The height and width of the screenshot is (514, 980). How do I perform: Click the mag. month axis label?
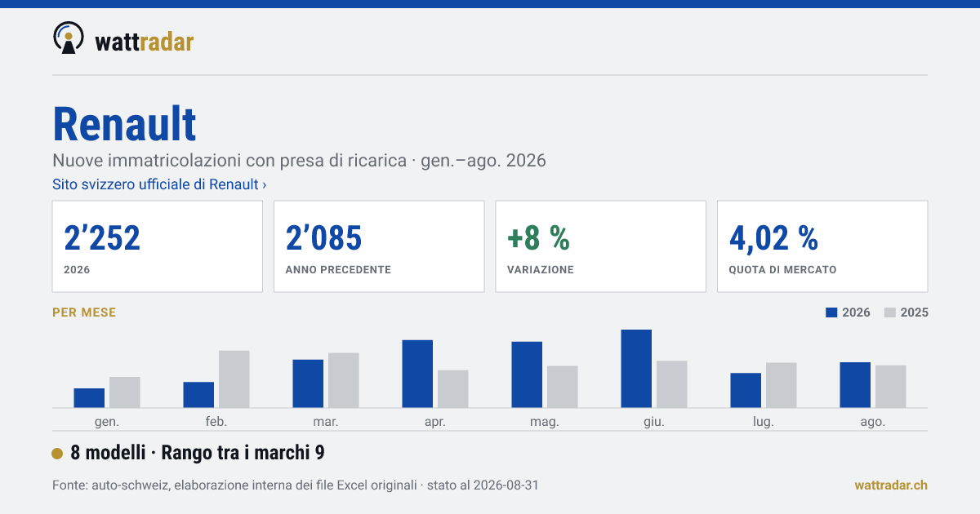pos(545,422)
